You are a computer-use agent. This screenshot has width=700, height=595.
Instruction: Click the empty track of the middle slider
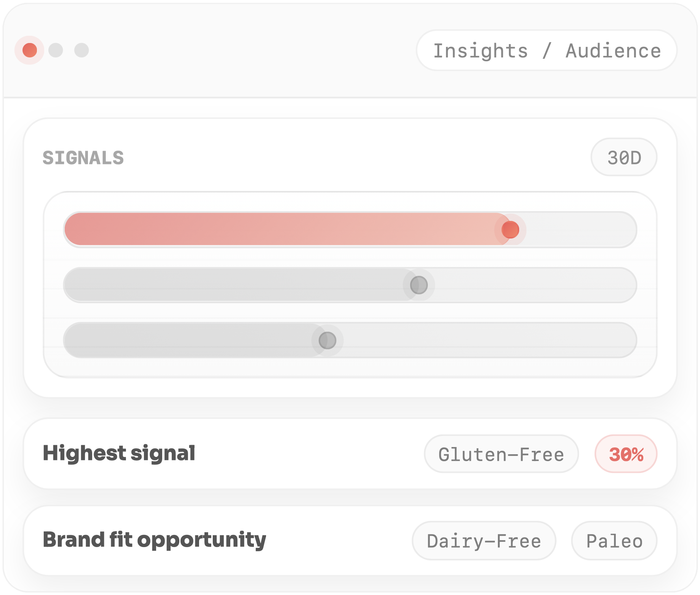coord(533,285)
